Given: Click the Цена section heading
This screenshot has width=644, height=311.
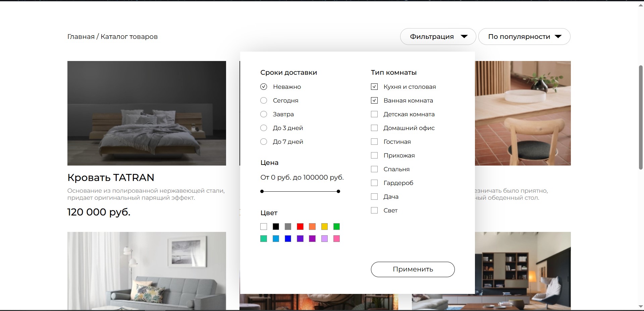Looking at the screenshot, I should 269,163.
